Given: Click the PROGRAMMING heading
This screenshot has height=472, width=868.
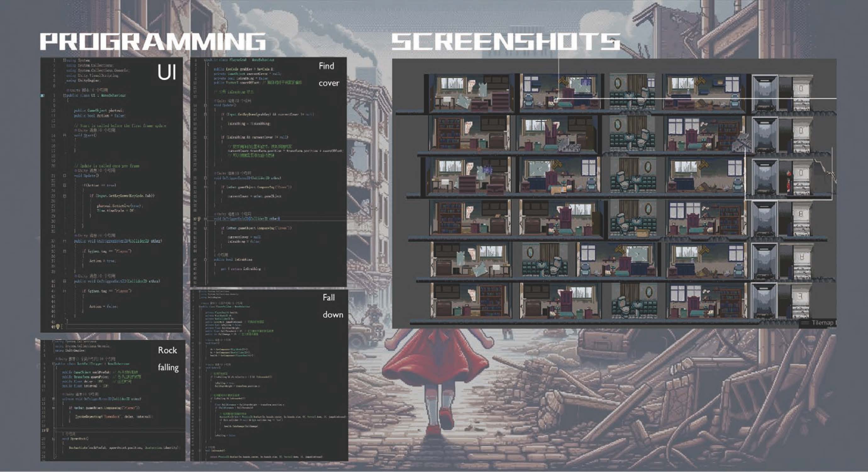Looking at the screenshot, I should click(x=153, y=42).
